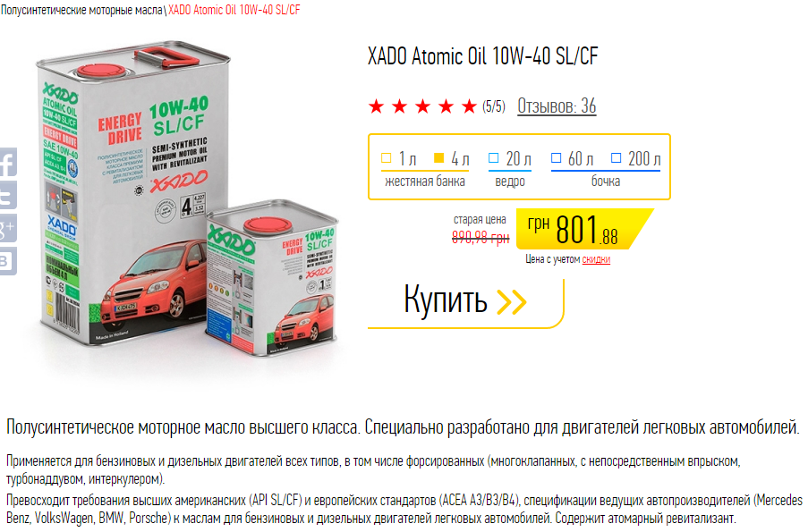Click the first red rating star
The width and height of the screenshot is (808, 532).
(376, 106)
